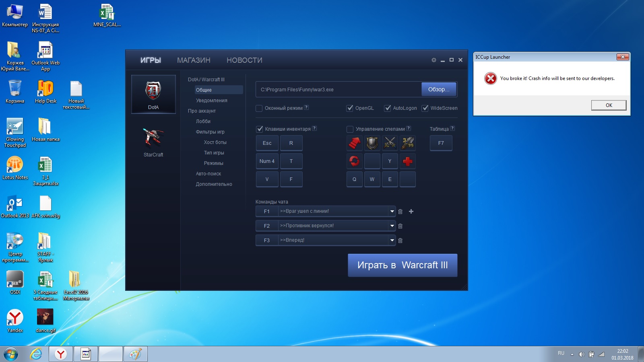
Task: Click the red arrow spell icon
Action: pyautogui.click(x=354, y=143)
